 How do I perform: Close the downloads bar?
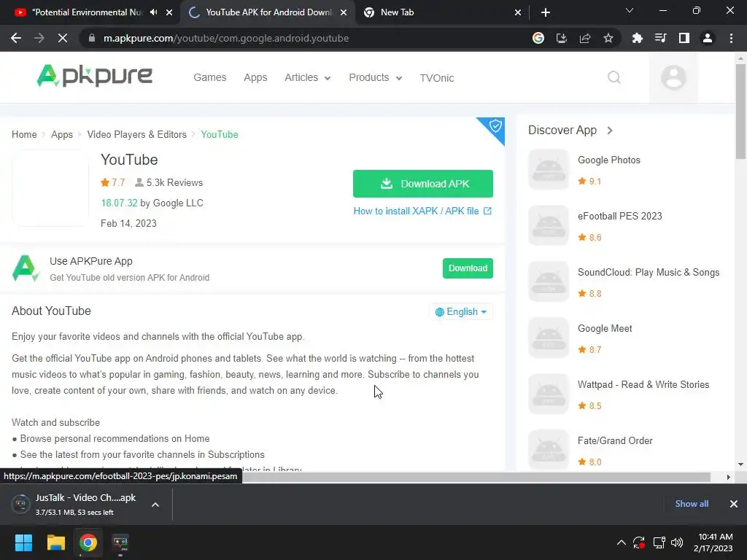tap(734, 504)
